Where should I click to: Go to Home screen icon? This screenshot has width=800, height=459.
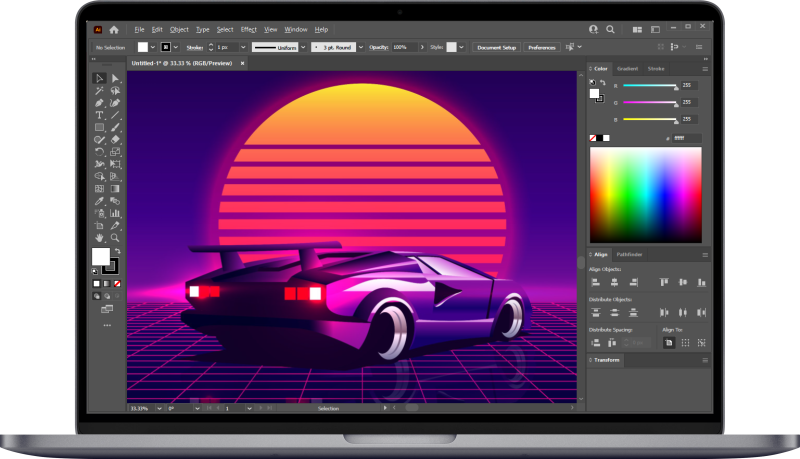[x=114, y=30]
